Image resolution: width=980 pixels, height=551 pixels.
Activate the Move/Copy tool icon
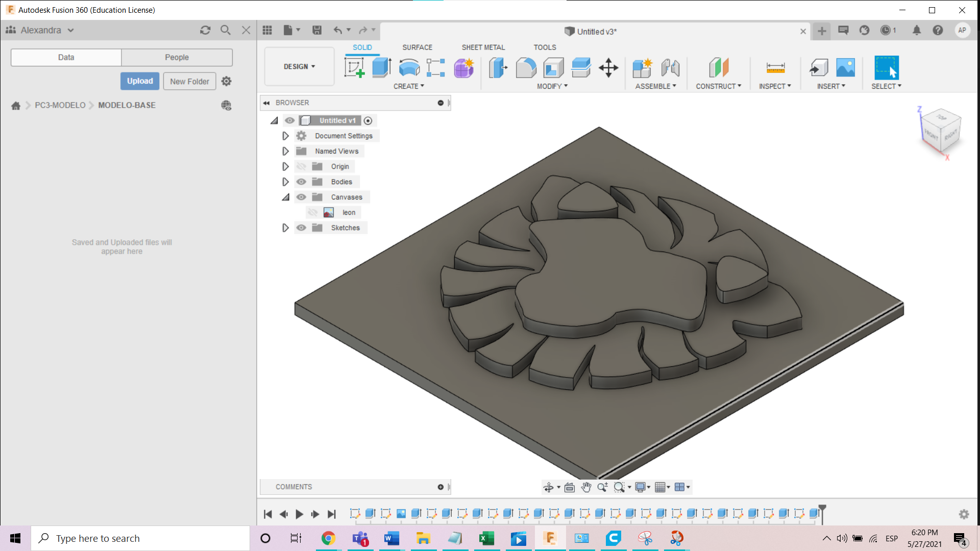coord(608,67)
